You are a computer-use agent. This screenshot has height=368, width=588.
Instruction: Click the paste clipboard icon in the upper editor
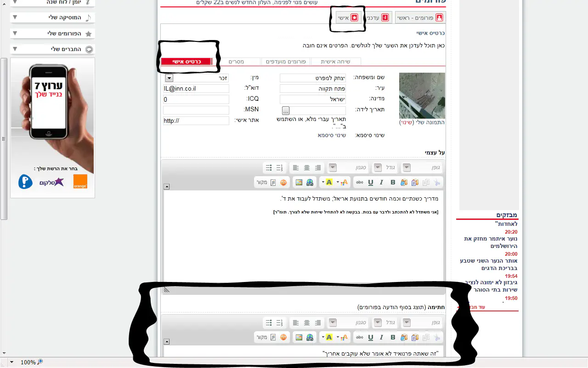point(415,182)
